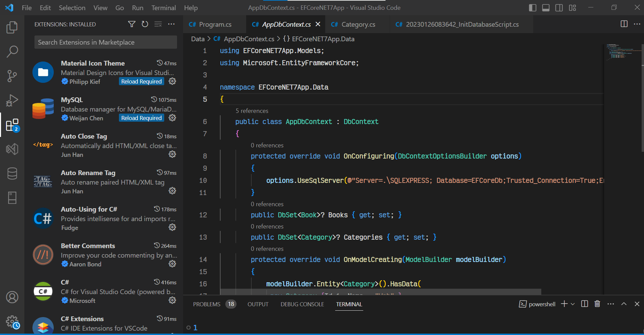Open the Data breadcrumb dropdown

tap(198, 39)
